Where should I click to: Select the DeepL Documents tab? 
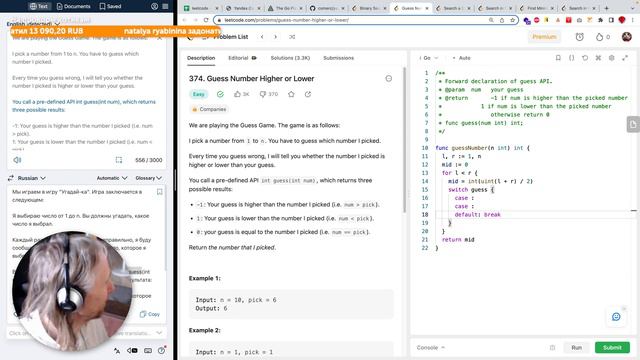[73, 6]
